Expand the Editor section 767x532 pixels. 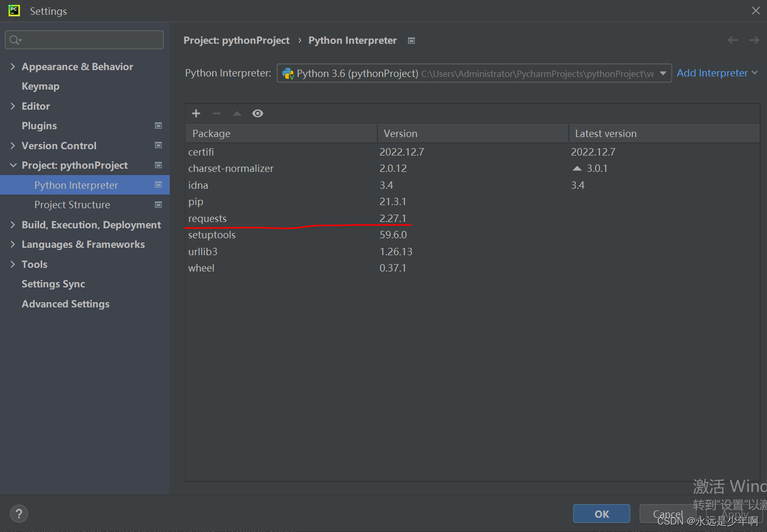(13, 106)
